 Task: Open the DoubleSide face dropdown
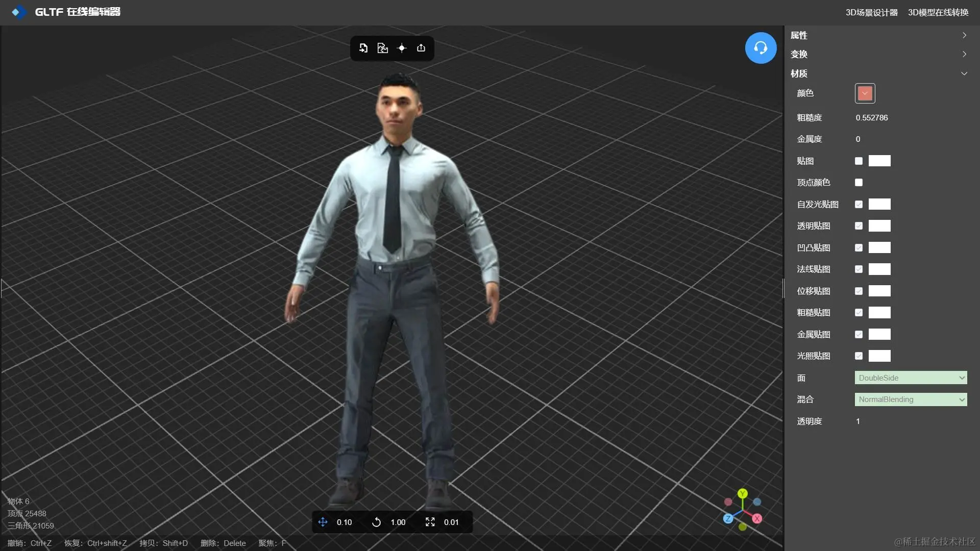[911, 378]
